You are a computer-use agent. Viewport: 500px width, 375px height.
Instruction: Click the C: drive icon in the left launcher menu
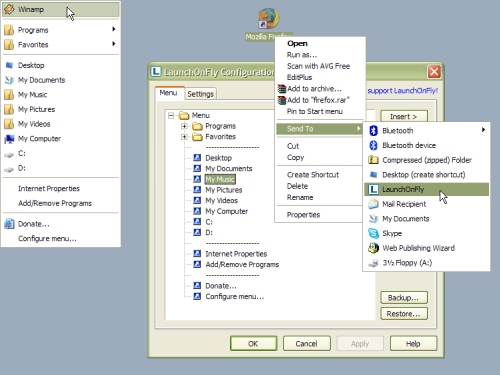9,154
